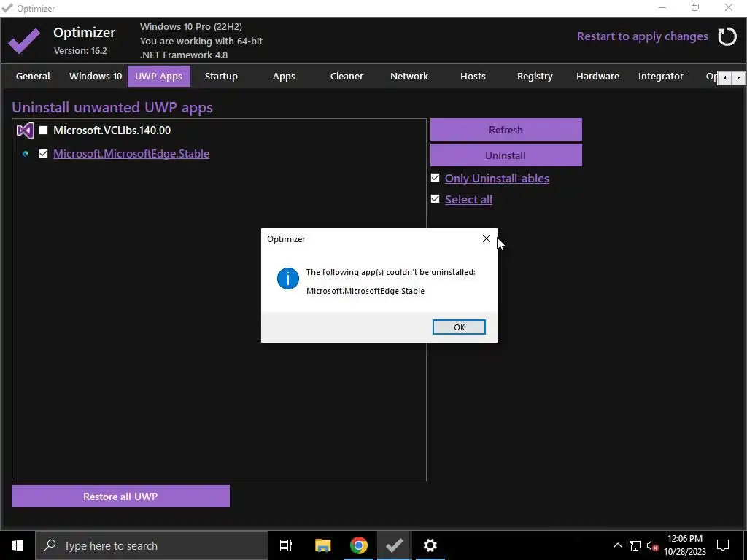
Task: Click the Uninstall button
Action: (x=506, y=155)
